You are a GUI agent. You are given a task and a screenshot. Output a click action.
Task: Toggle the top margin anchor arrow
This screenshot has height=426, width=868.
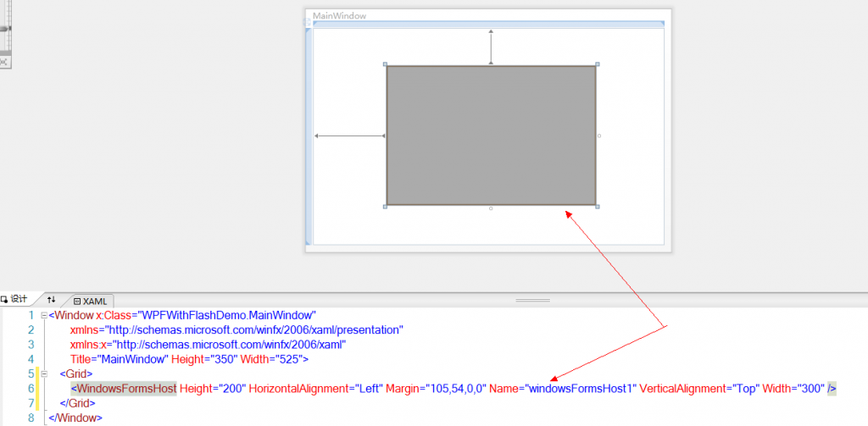[x=491, y=47]
